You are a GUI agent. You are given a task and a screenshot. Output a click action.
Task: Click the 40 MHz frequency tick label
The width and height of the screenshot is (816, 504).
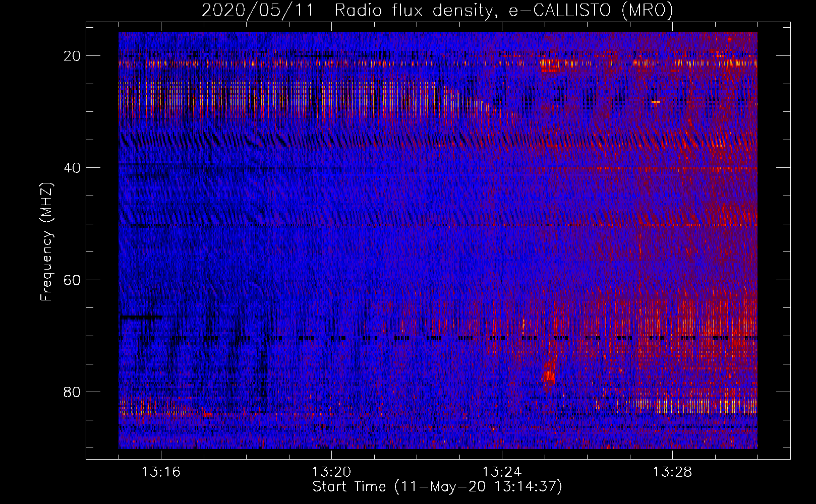(x=73, y=168)
